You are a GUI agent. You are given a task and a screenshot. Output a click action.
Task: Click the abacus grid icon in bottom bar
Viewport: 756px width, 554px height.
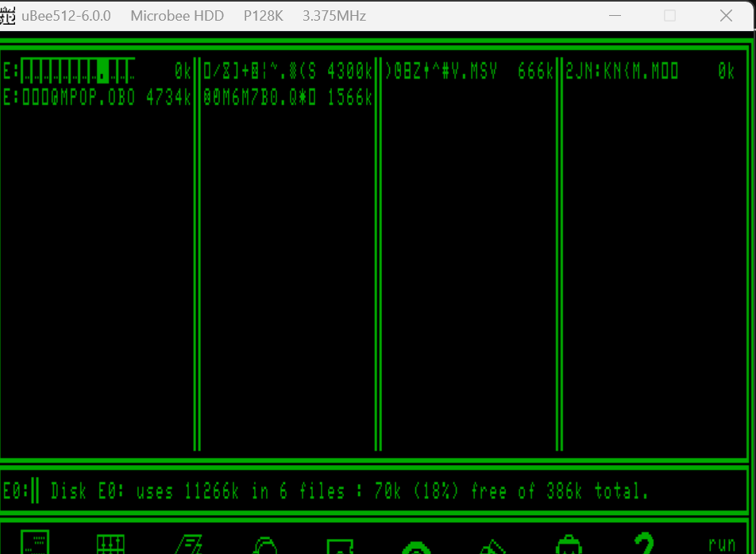[110, 544]
